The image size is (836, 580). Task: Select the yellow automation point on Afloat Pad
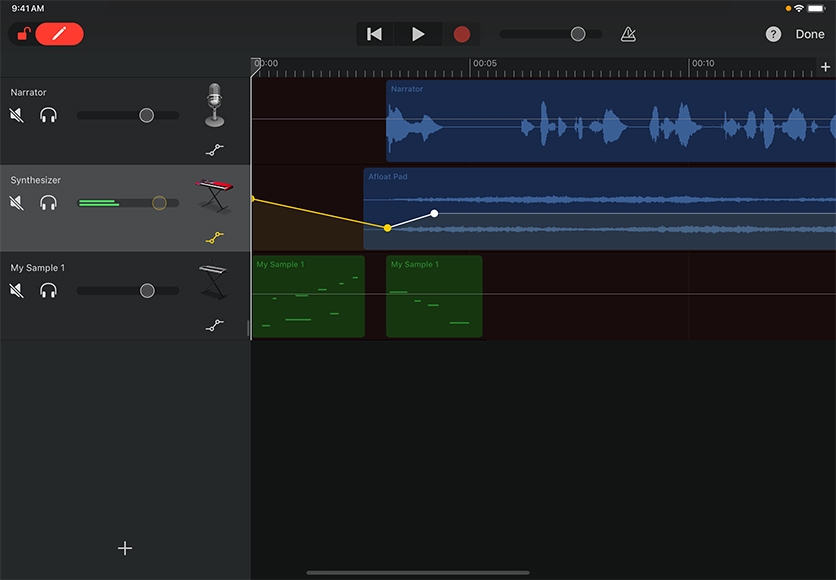tap(388, 228)
